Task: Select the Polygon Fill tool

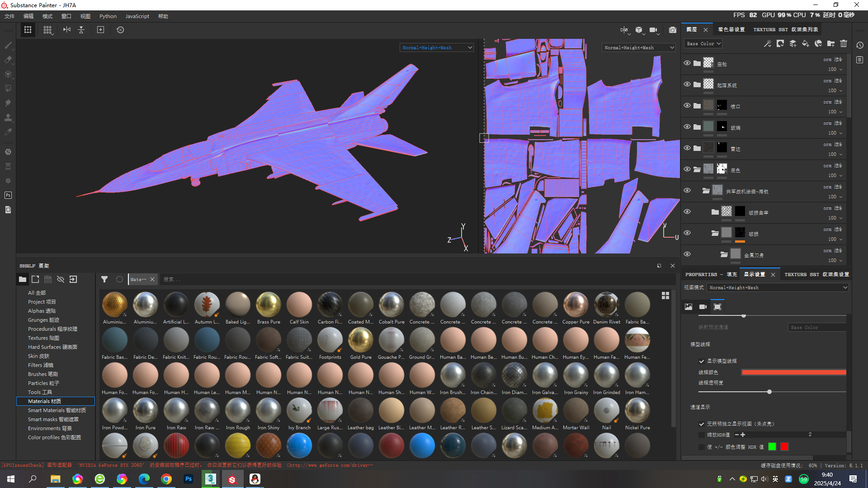Action: [x=8, y=89]
